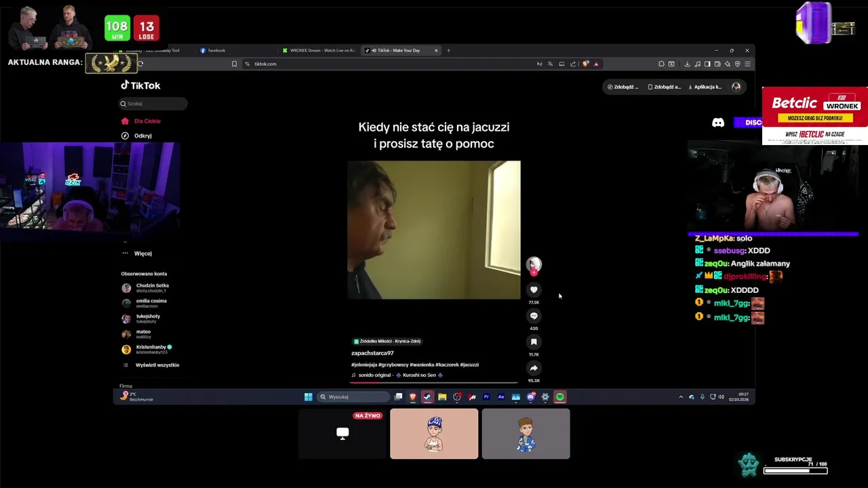Click the zapachstarca97 username

pyautogui.click(x=372, y=353)
